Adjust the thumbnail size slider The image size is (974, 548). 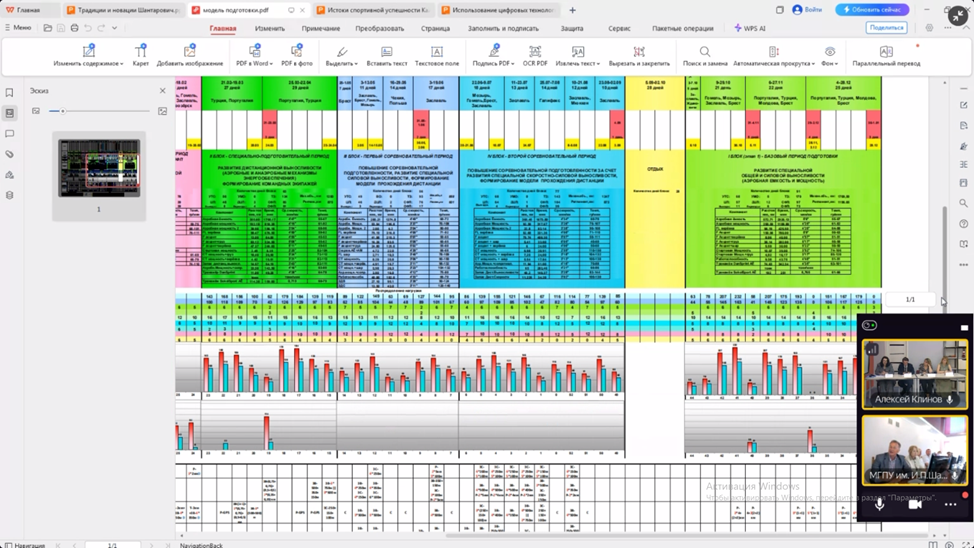pos(63,111)
